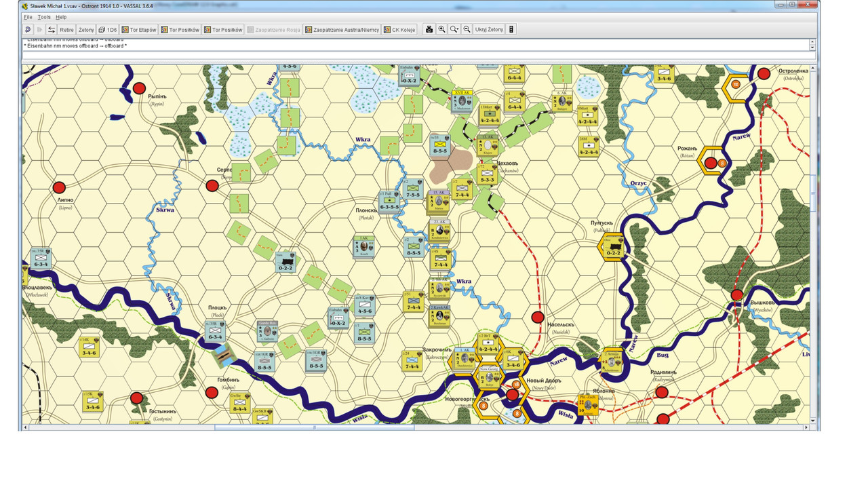The height and width of the screenshot is (479, 868).
Task: Click the zoom in magnifier icon
Action: 441,30
